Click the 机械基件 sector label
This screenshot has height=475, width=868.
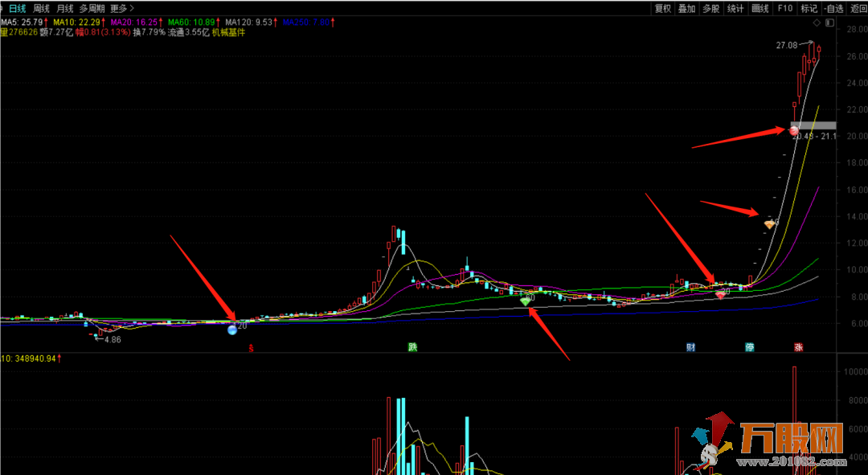point(228,33)
